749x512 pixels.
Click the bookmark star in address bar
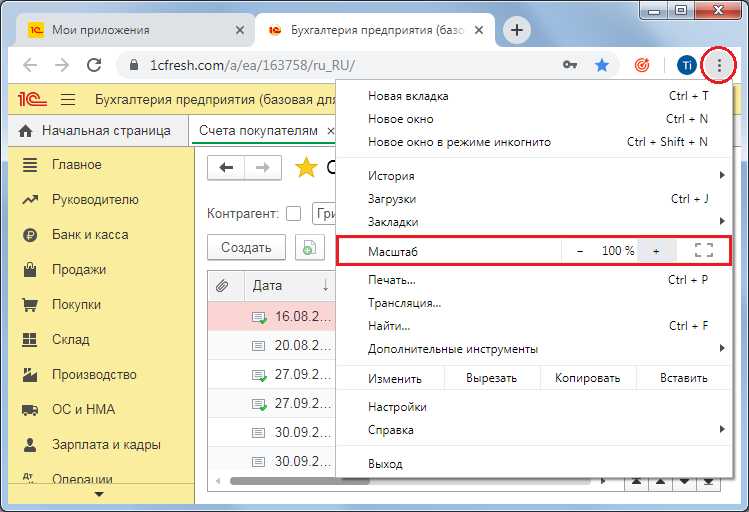click(x=602, y=65)
